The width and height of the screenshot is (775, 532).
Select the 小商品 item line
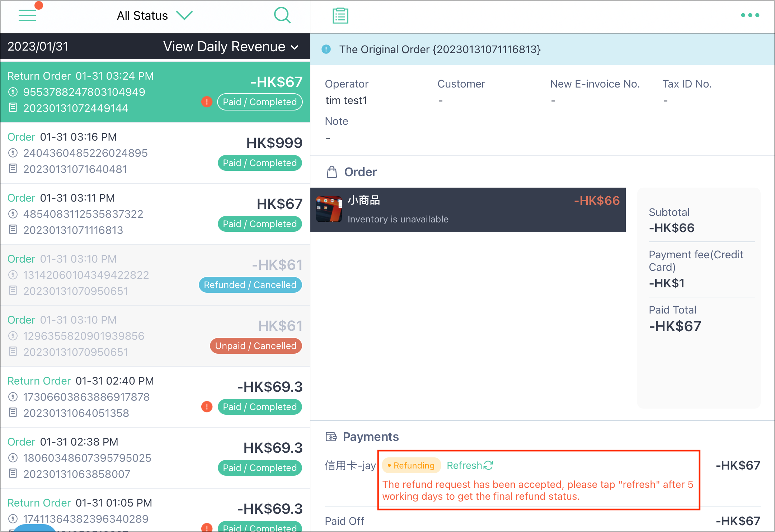point(468,209)
